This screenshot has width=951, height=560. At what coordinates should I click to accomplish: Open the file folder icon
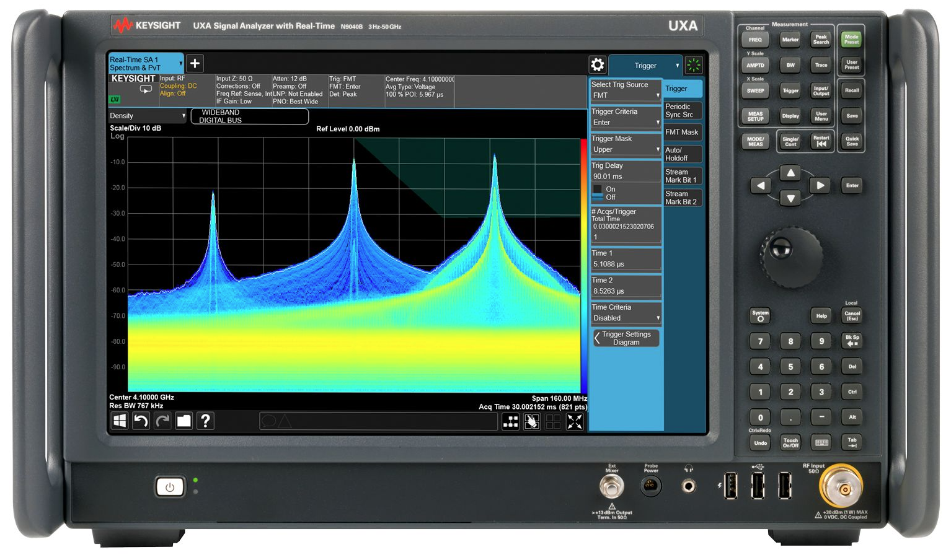(184, 421)
